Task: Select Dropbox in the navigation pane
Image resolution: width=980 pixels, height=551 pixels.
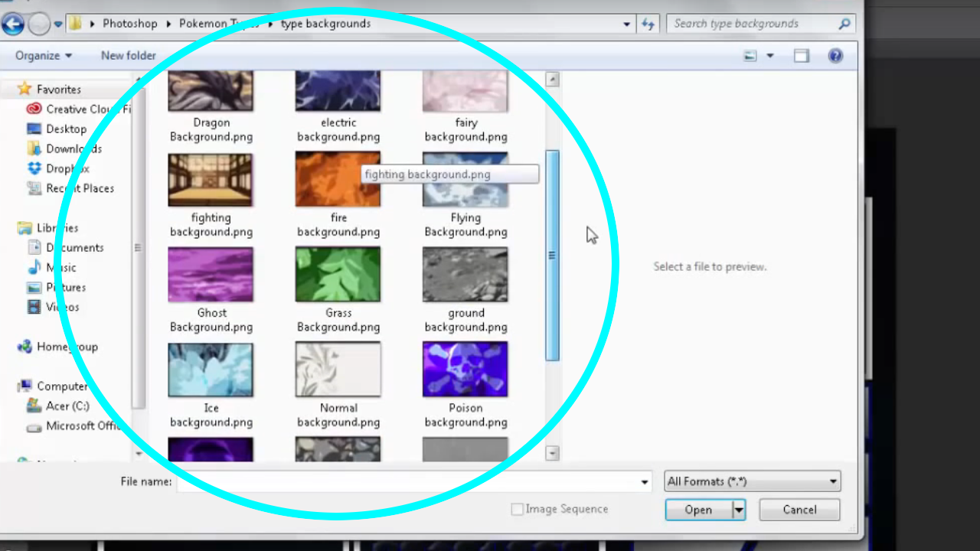Action: pos(58,169)
